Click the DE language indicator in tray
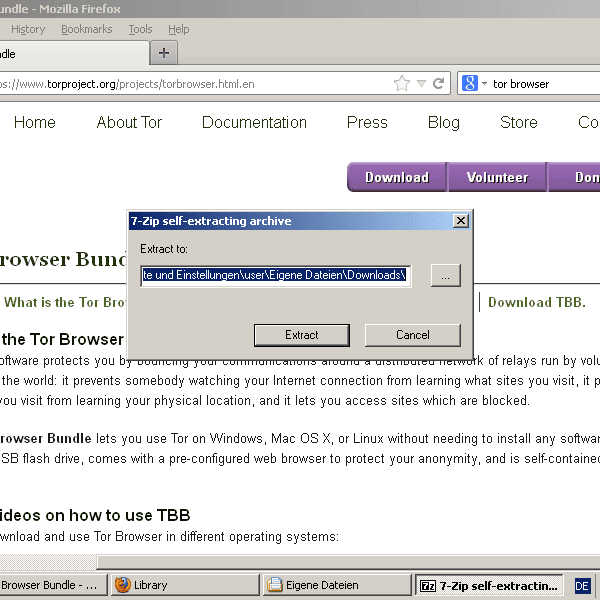 point(582,586)
